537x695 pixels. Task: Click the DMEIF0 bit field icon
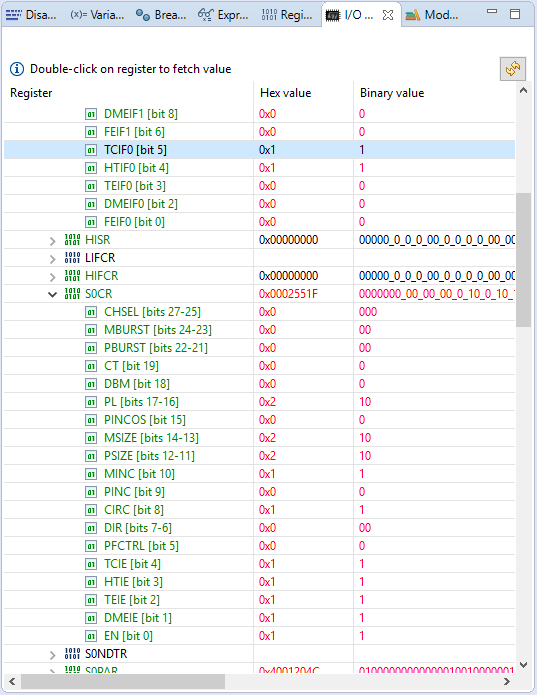tap(91, 204)
